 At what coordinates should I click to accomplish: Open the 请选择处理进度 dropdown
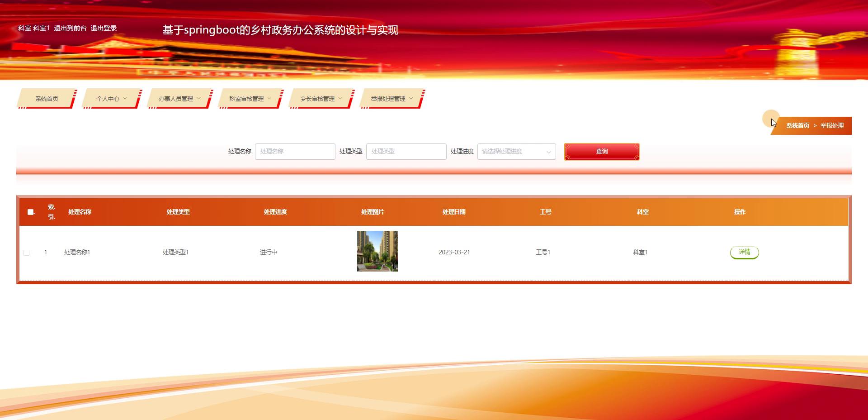[x=516, y=152]
